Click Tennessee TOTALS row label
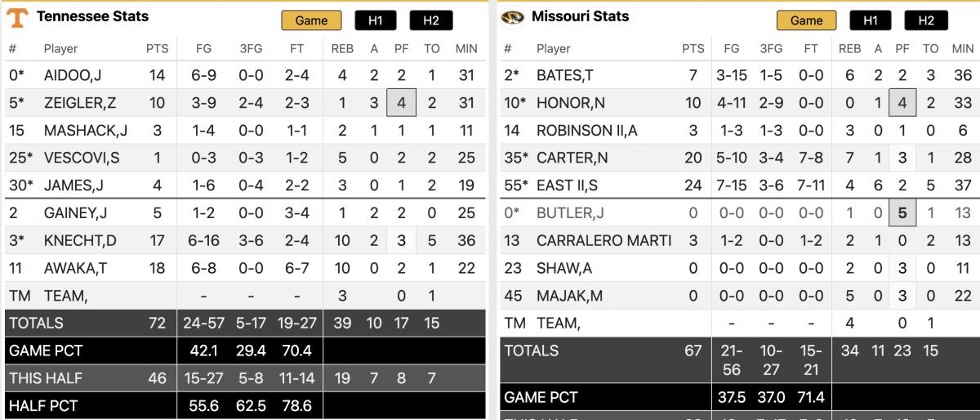The width and height of the screenshot is (980, 420). click(36, 323)
